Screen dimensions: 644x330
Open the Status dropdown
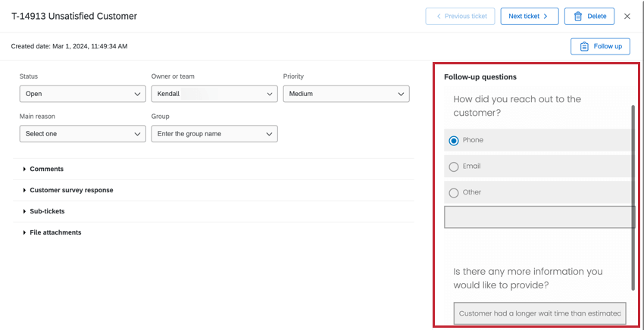point(83,94)
